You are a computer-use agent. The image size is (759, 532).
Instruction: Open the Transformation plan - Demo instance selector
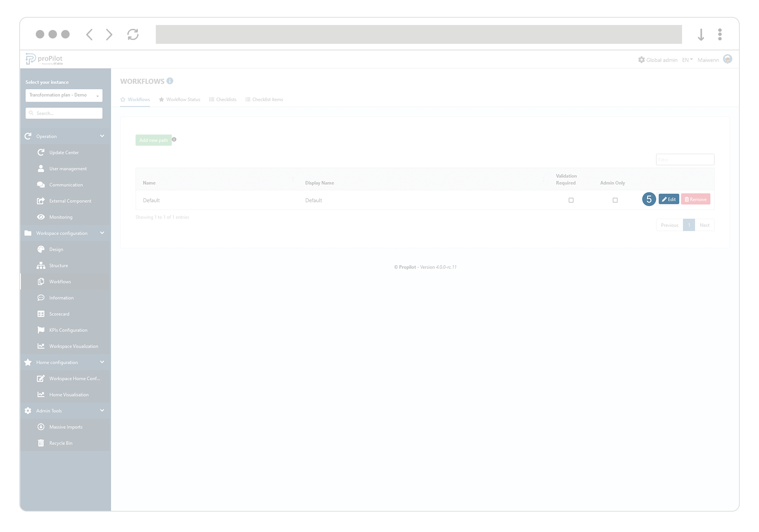[63, 95]
